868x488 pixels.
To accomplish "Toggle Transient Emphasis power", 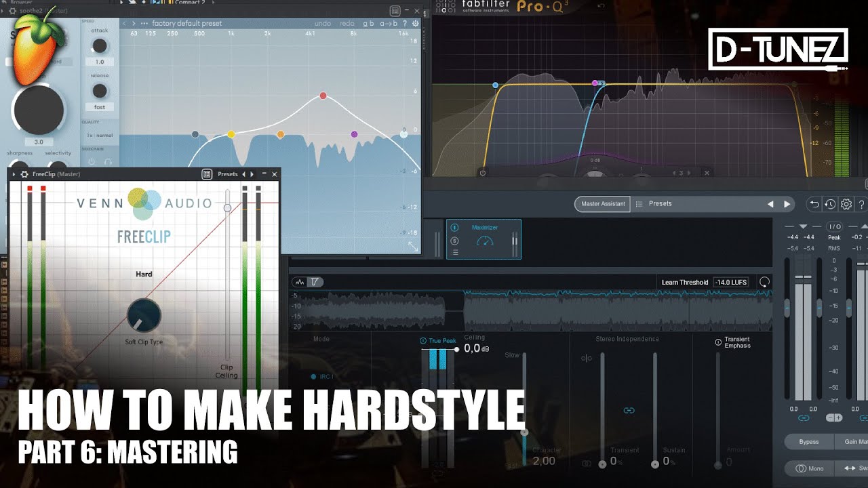I will tap(718, 342).
